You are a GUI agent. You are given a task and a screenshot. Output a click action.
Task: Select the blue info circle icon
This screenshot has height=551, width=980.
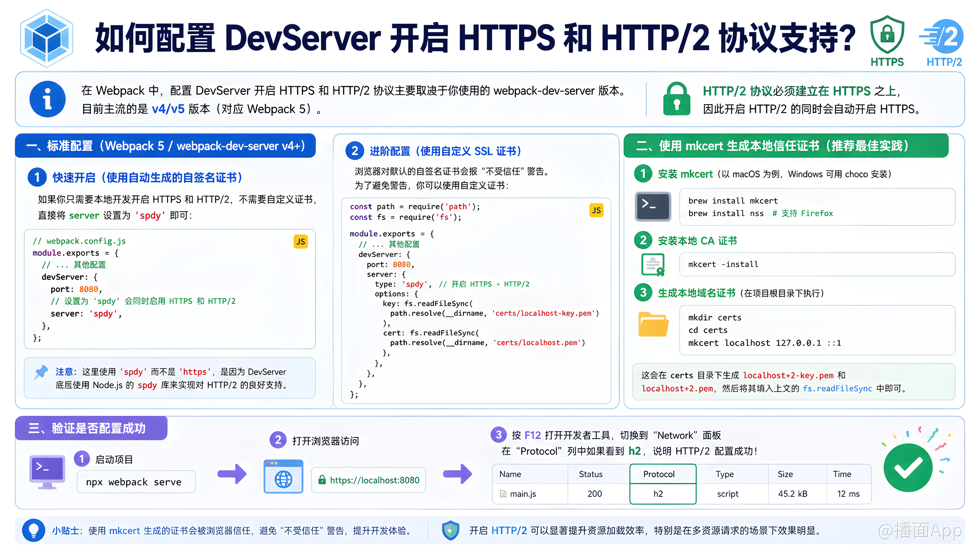click(47, 99)
